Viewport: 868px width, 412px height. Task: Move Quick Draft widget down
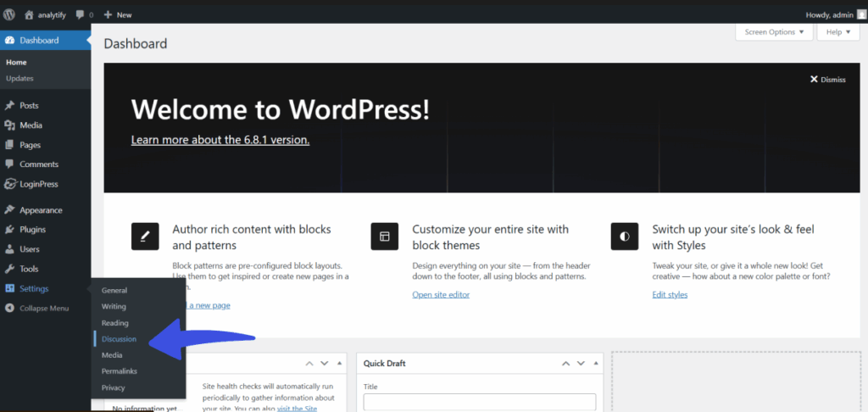581,364
